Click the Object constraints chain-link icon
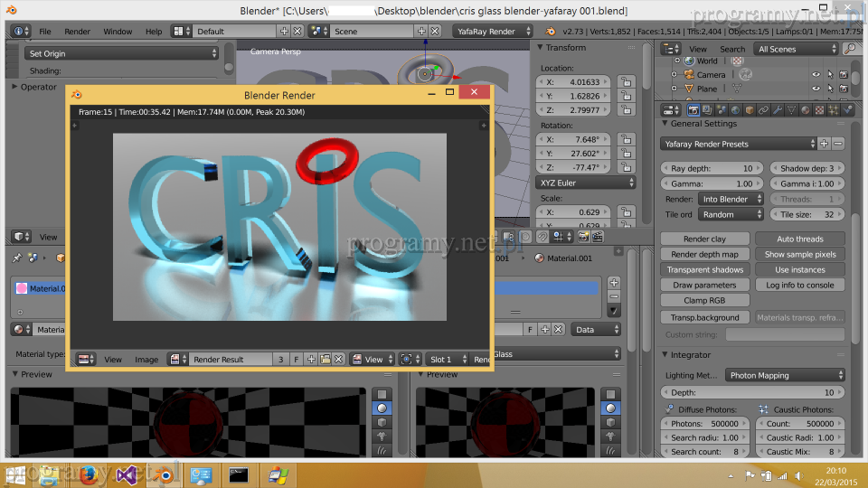The image size is (868, 488). (x=763, y=109)
